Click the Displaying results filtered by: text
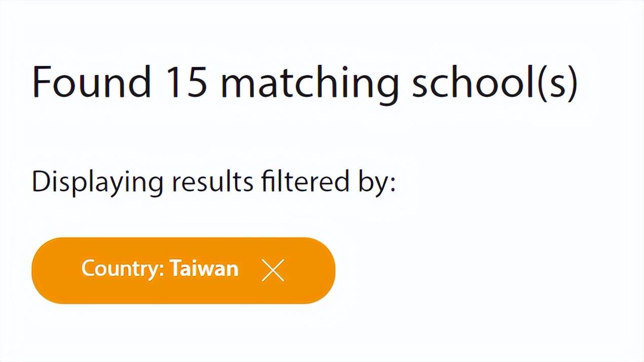Screen dimensions: 644x362 pyautogui.click(x=213, y=182)
